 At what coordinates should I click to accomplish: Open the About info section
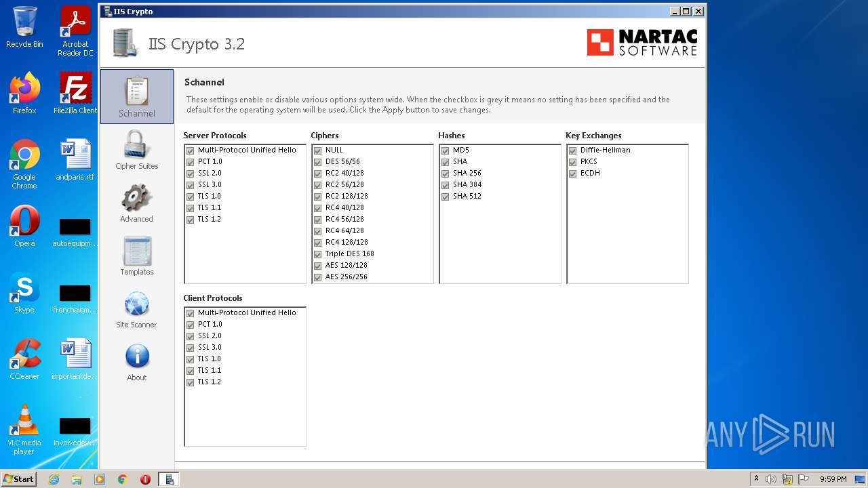tap(137, 361)
